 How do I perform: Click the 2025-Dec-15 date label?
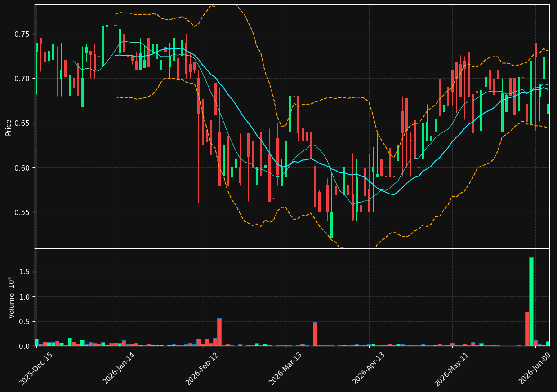[36, 369]
